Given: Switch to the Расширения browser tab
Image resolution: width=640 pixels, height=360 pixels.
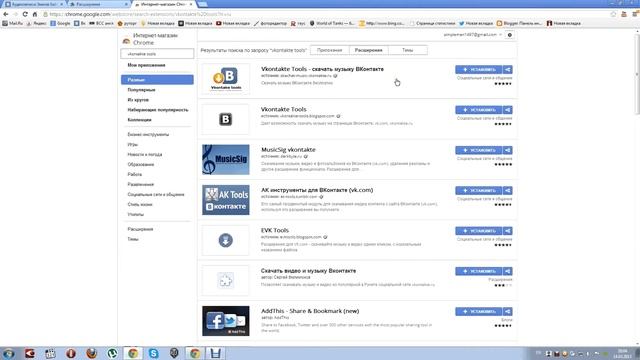Looking at the screenshot, I should [x=98, y=4].
